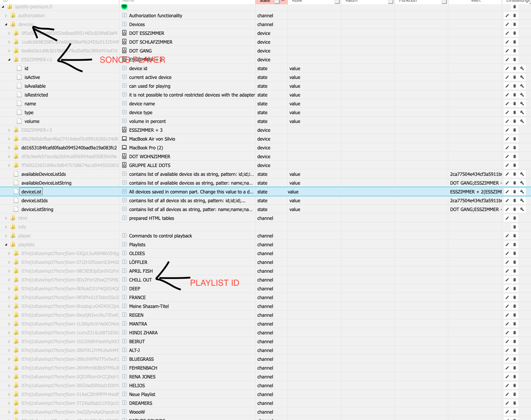This screenshot has width=531, height=420.
Task: Click the 'LÖFFLER' playlist name
Action: pos(138,262)
